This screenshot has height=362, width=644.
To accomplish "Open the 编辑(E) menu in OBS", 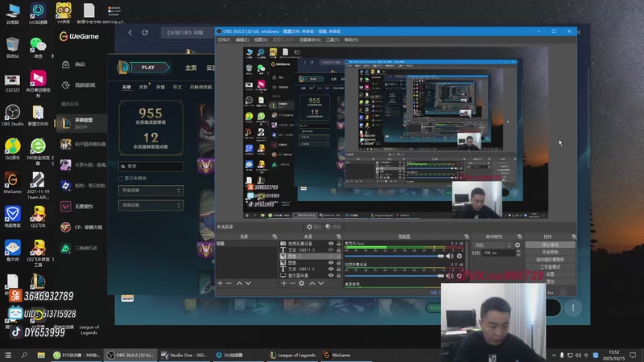I will click(242, 39).
